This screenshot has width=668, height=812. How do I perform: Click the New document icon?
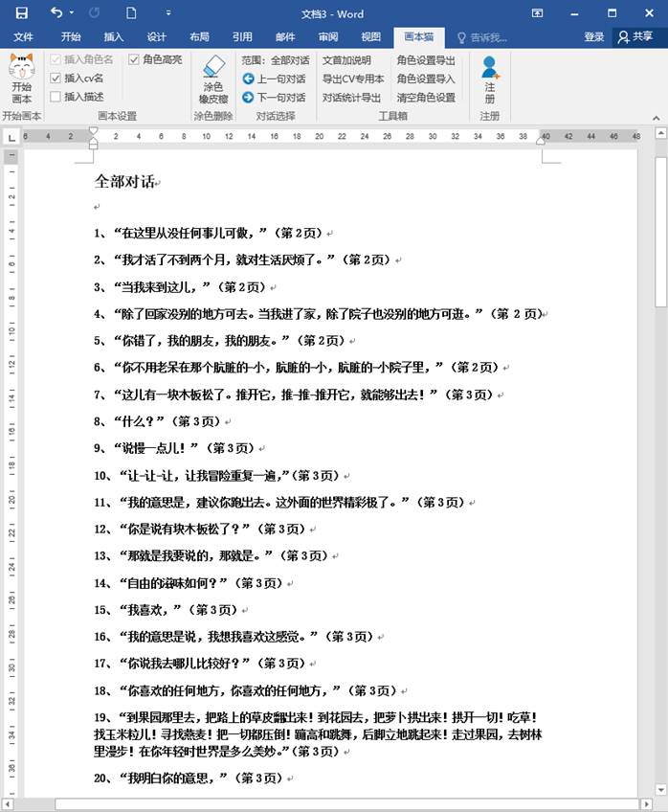(131, 13)
